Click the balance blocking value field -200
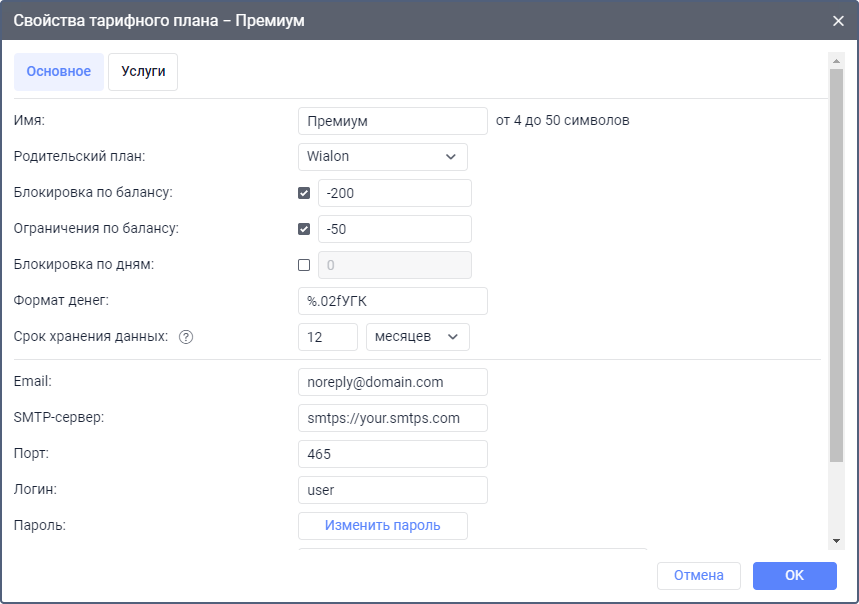The image size is (859, 604). [394, 193]
